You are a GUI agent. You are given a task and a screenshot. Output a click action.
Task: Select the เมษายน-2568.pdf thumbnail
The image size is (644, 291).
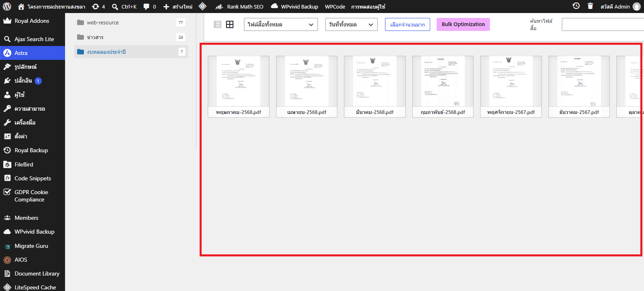[x=307, y=87]
